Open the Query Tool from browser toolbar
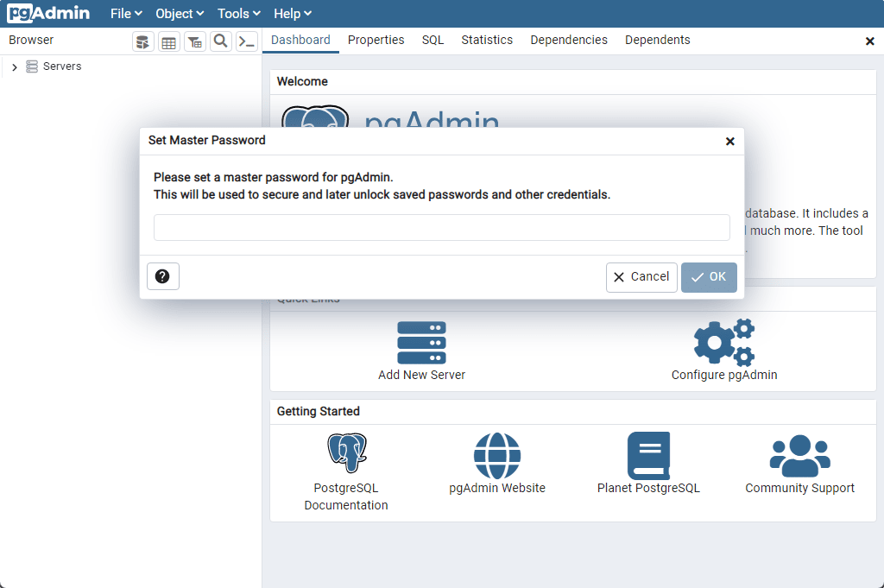This screenshot has height=588, width=884. point(142,41)
